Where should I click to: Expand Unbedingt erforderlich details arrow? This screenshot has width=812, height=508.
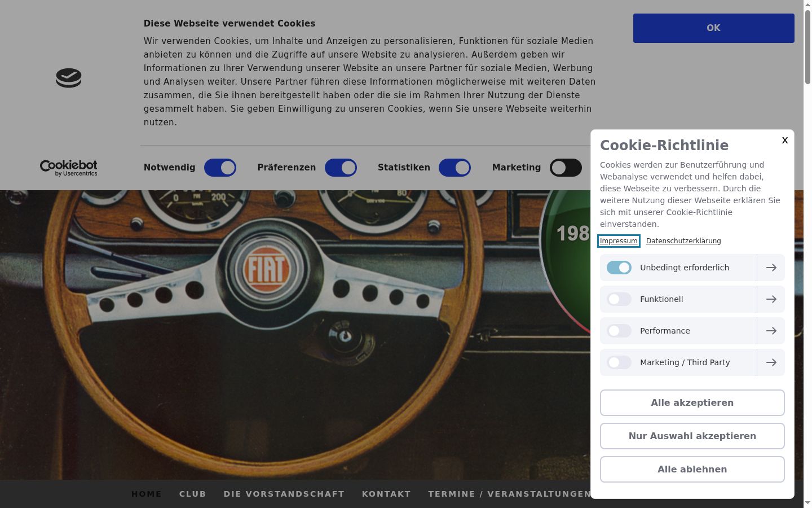[771, 268]
